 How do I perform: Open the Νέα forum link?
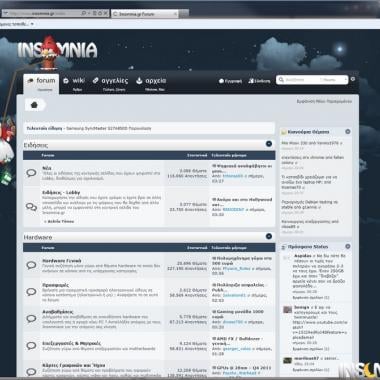(47, 168)
